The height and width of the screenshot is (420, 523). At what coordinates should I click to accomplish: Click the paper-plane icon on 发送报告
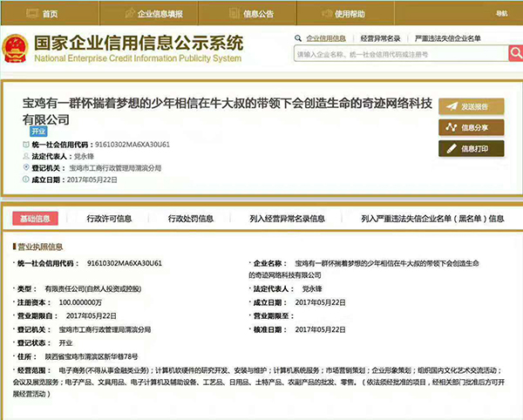(x=452, y=106)
